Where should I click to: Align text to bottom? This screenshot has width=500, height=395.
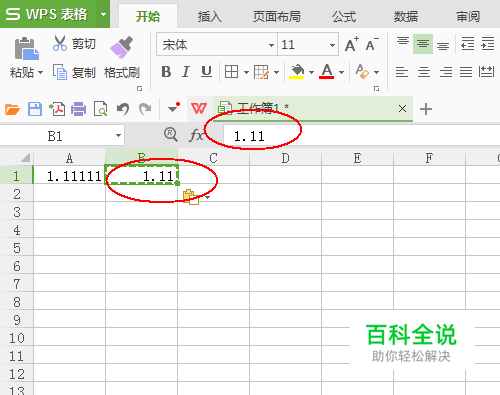point(443,45)
